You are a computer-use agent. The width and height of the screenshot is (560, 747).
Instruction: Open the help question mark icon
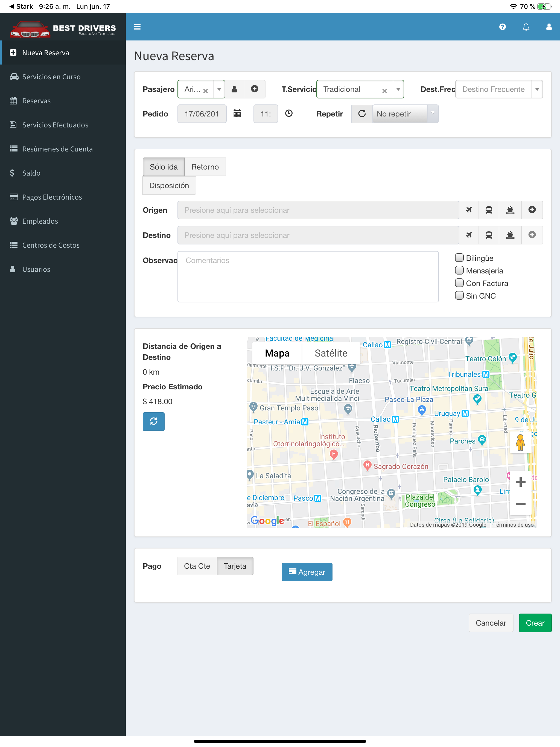point(503,27)
